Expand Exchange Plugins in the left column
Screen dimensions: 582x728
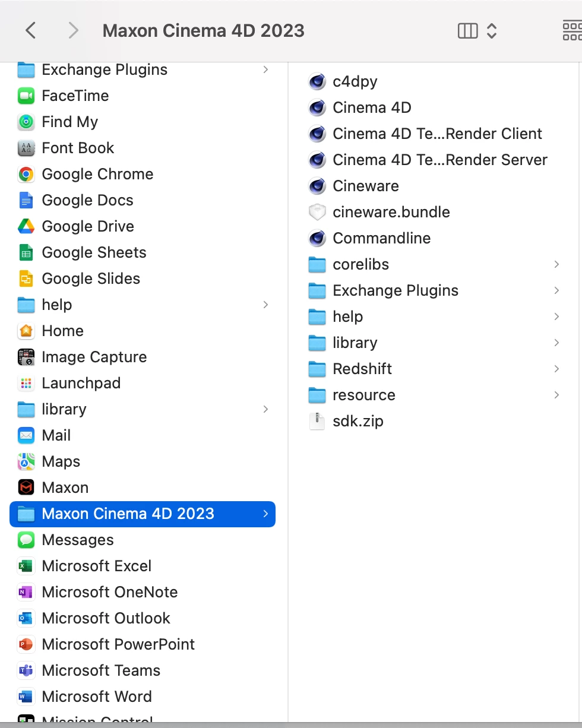(265, 69)
